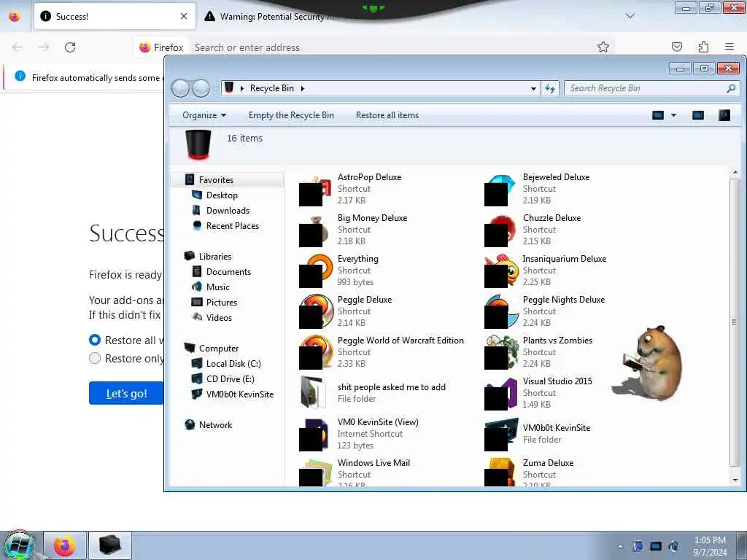The image size is (747, 560).
Task: Show hidden system tray icons
Action: tap(620, 546)
